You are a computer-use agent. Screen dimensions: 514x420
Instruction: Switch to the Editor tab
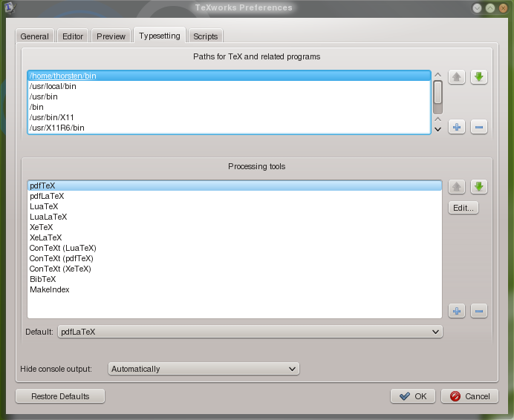pos(73,36)
